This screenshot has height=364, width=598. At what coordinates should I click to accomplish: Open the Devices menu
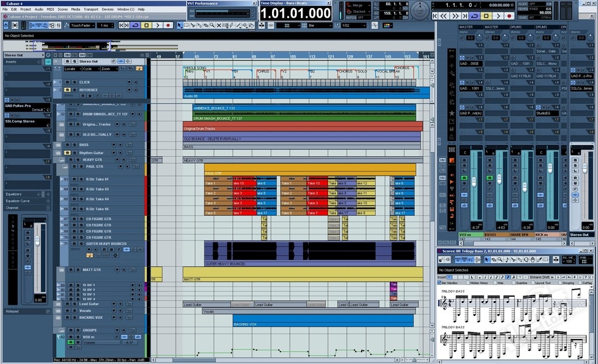pos(108,9)
